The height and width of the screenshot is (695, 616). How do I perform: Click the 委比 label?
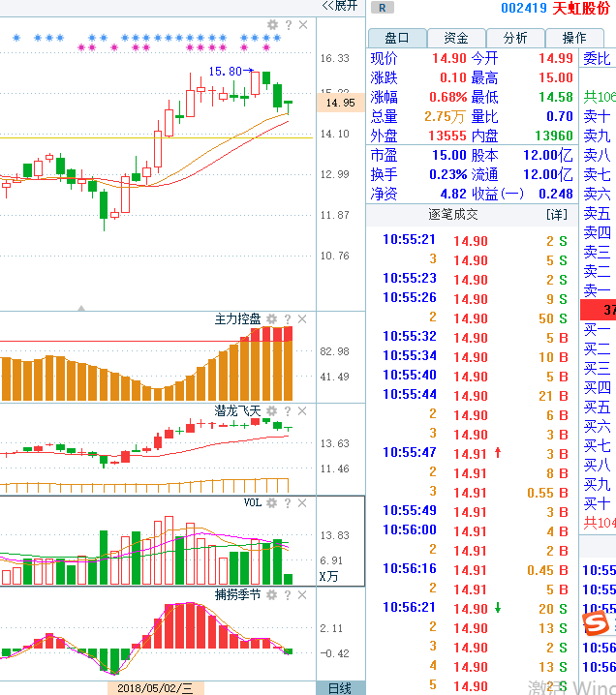[597, 58]
